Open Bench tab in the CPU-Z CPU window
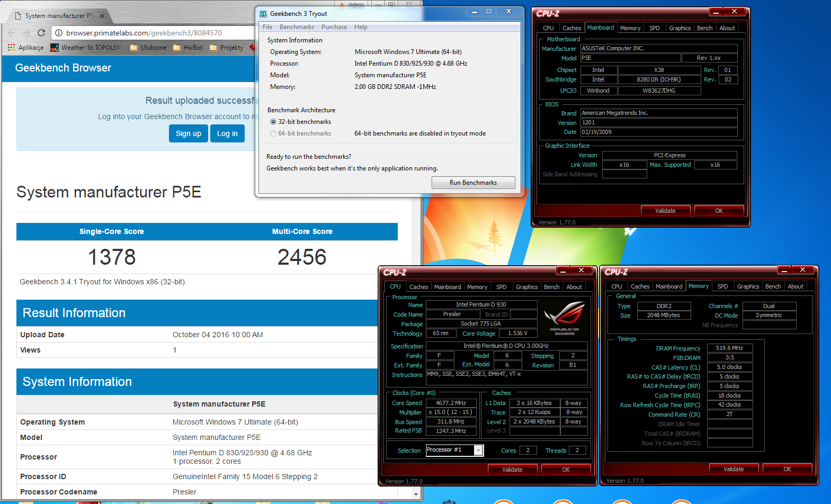831x504 pixels. [x=551, y=287]
